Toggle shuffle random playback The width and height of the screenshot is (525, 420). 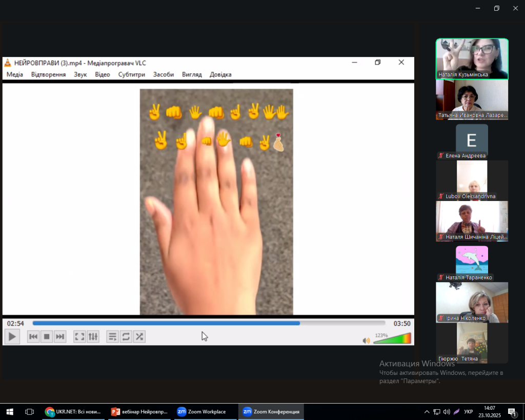pyautogui.click(x=139, y=336)
